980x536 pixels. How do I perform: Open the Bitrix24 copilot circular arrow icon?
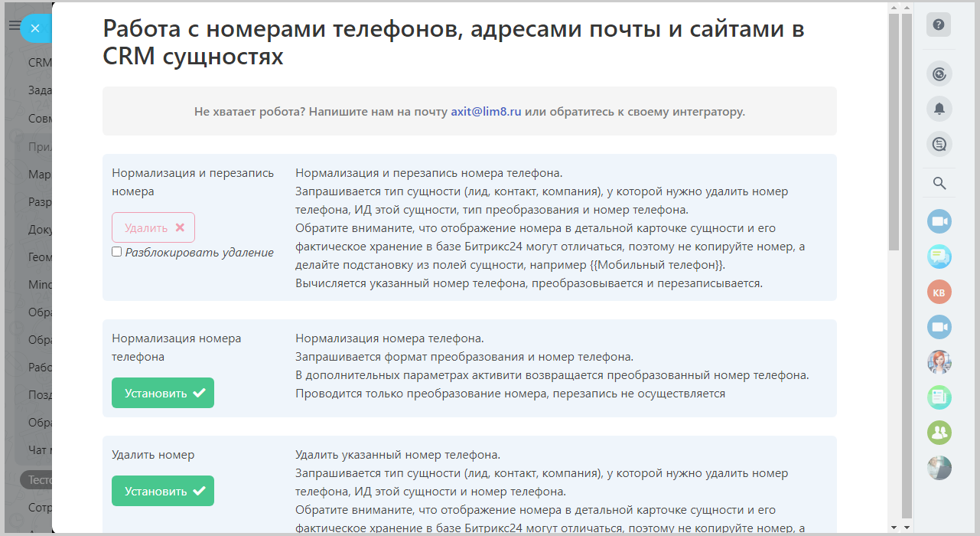tap(939, 74)
